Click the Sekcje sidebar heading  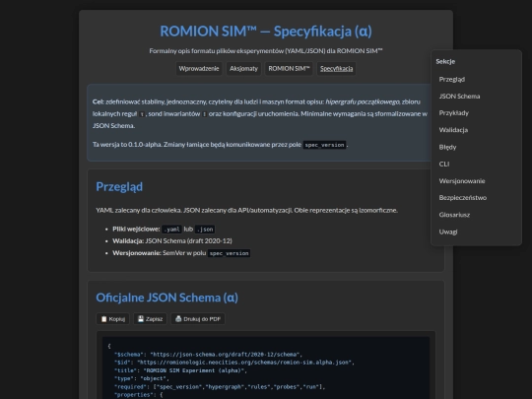tap(445, 61)
